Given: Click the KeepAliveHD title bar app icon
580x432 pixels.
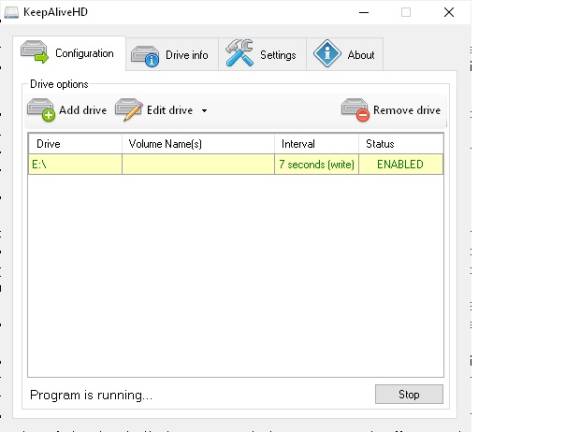Looking at the screenshot, I should tap(11, 12).
